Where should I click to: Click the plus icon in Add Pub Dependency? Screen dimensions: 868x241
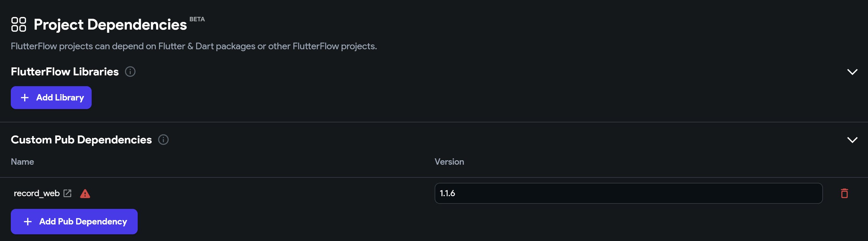point(28,221)
